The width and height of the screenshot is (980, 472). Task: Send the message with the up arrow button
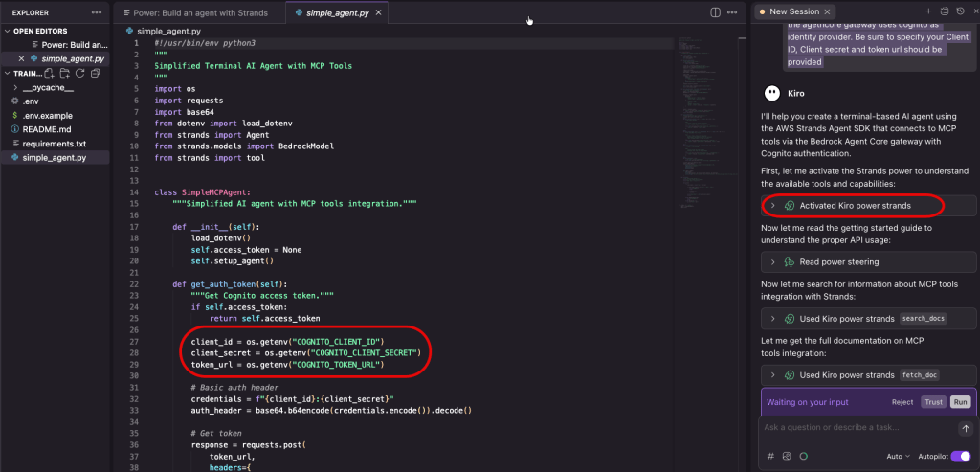(x=965, y=428)
